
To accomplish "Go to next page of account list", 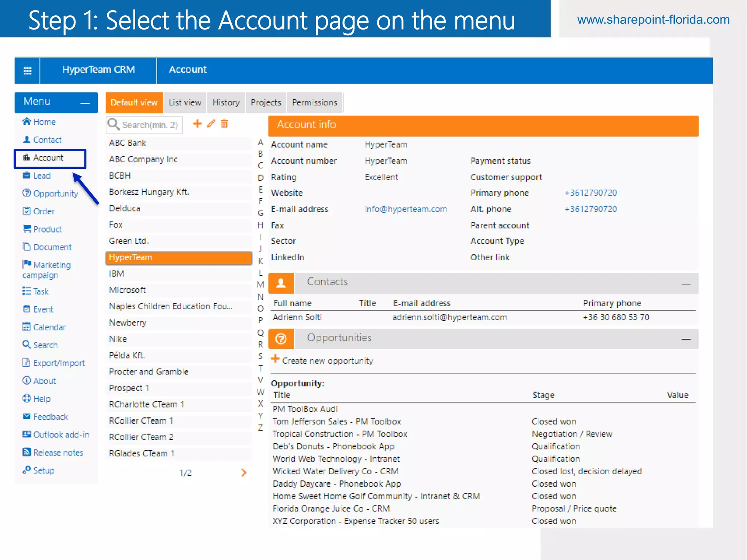I will [x=244, y=473].
